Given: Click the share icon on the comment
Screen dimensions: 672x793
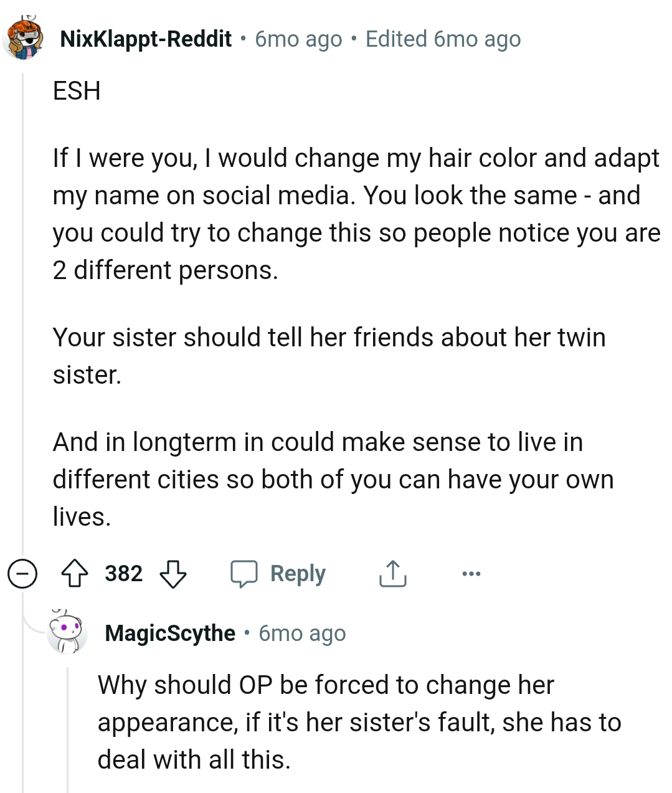Looking at the screenshot, I should point(391,574).
